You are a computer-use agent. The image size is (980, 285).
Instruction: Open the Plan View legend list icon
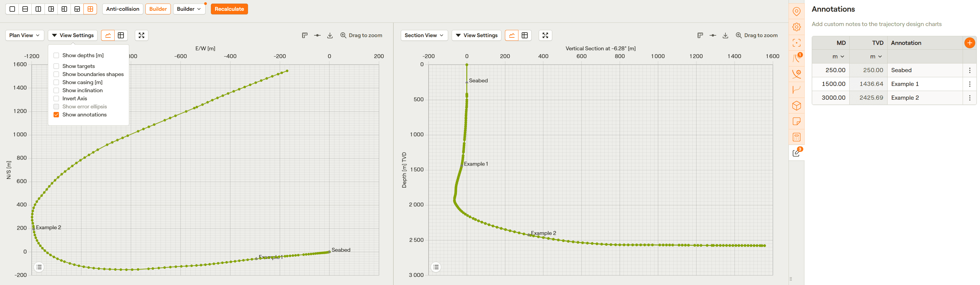click(39, 267)
